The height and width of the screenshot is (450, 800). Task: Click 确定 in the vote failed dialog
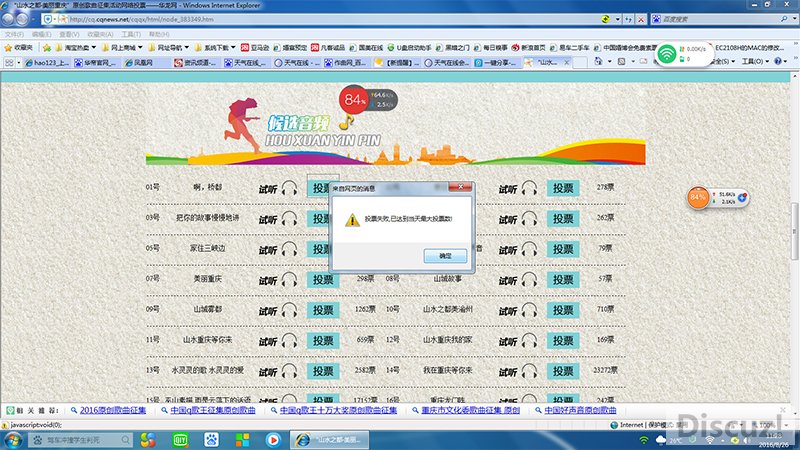click(x=445, y=256)
